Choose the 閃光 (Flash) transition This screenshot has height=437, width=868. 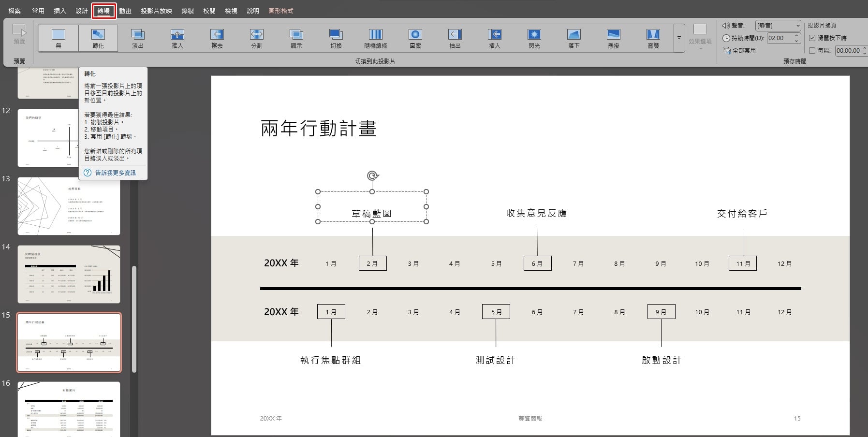point(534,38)
